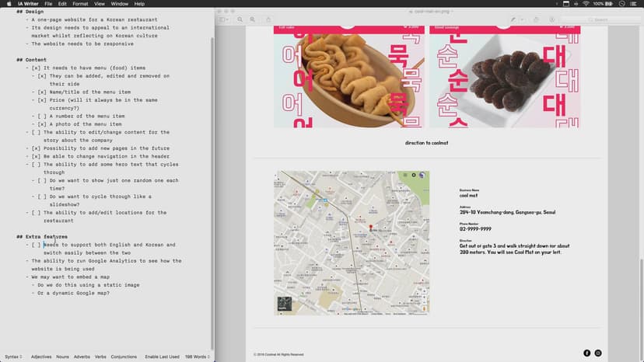Click the markup pen icon in Preview
This screenshot has height=362, width=644.
coord(514,19)
